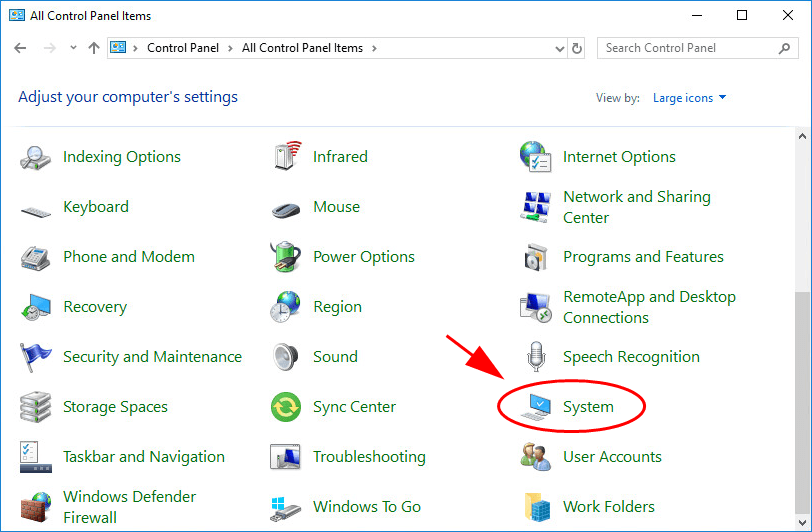Expand the chevron after Control Panel breadcrumb
The width and height of the screenshot is (812, 532).
(230, 49)
